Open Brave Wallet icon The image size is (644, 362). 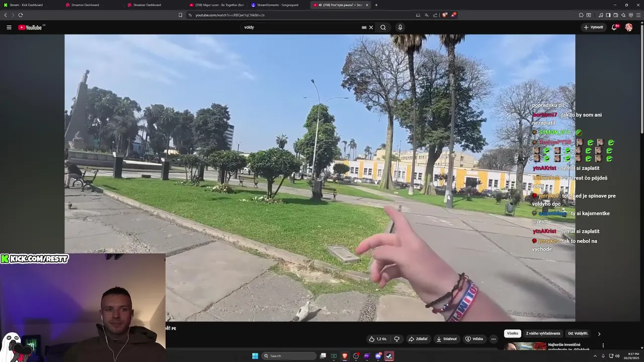click(616, 15)
